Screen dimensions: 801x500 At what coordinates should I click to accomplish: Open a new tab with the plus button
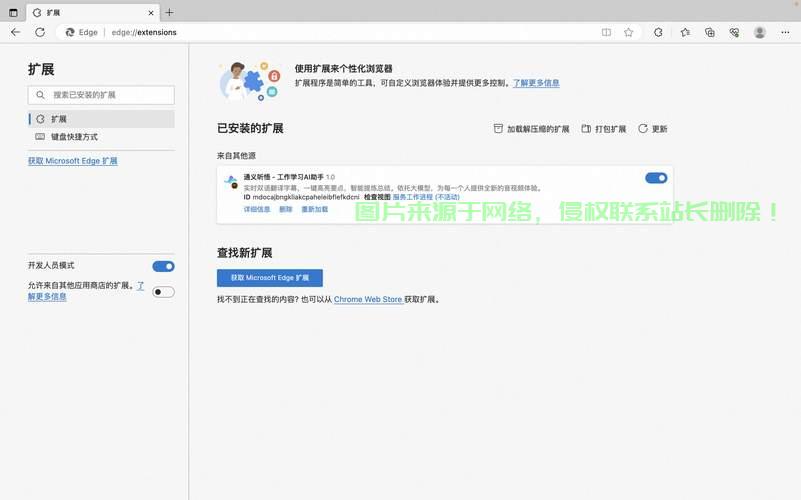(170, 12)
